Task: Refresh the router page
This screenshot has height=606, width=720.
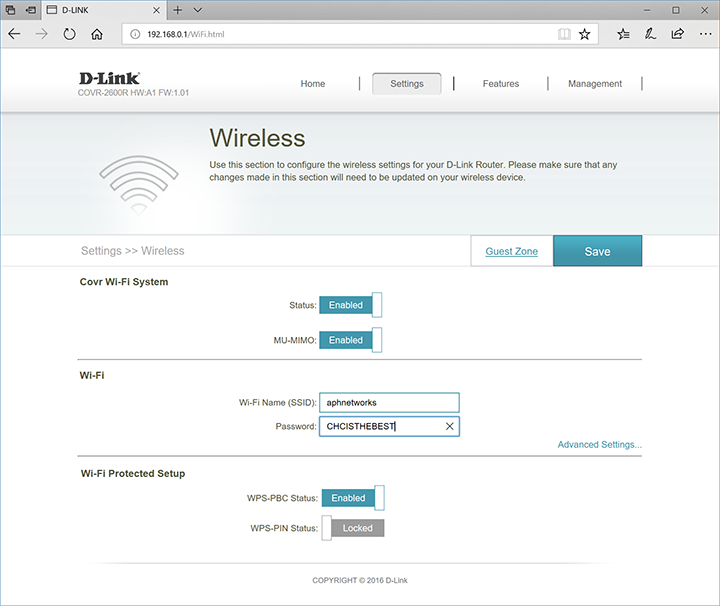Action: tap(69, 33)
